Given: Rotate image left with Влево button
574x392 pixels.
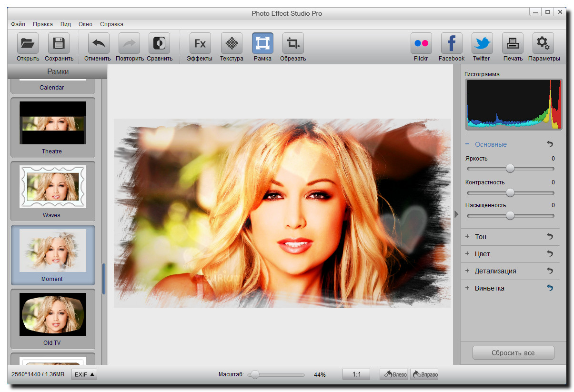Looking at the screenshot, I should 394,374.
